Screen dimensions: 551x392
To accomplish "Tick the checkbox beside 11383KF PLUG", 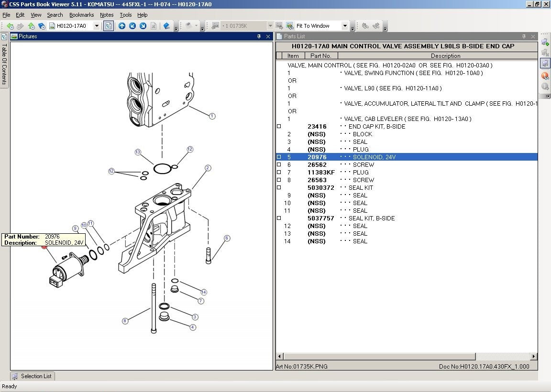I will [x=279, y=172].
